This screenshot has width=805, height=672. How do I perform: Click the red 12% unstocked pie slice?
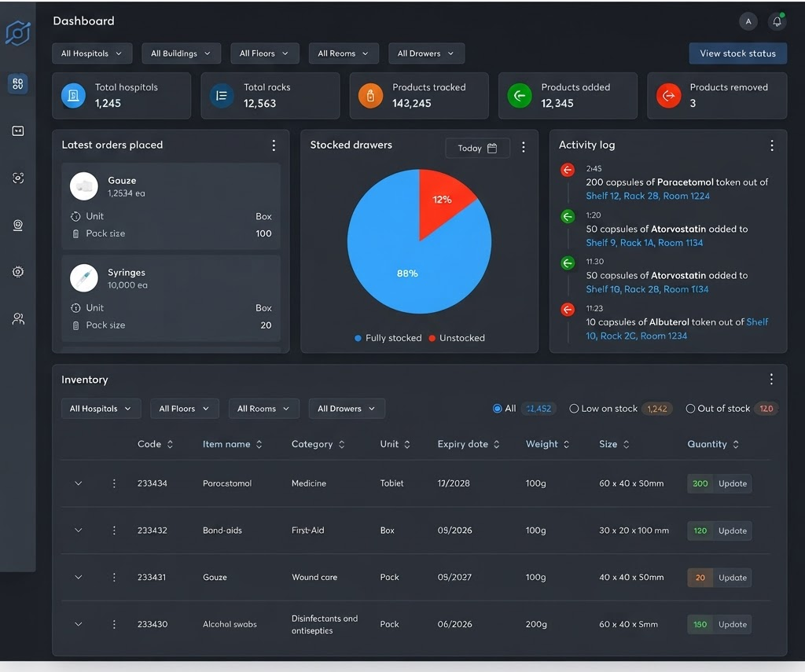click(442, 200)
